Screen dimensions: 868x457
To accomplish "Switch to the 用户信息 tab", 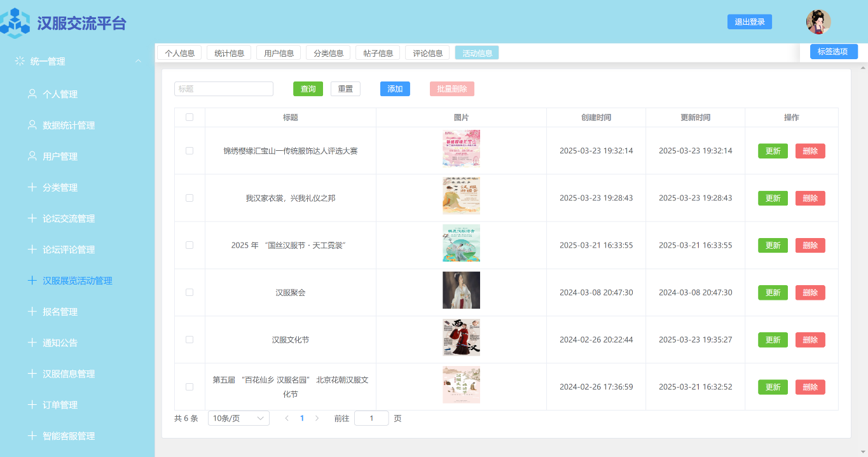I will coord(279,53).
